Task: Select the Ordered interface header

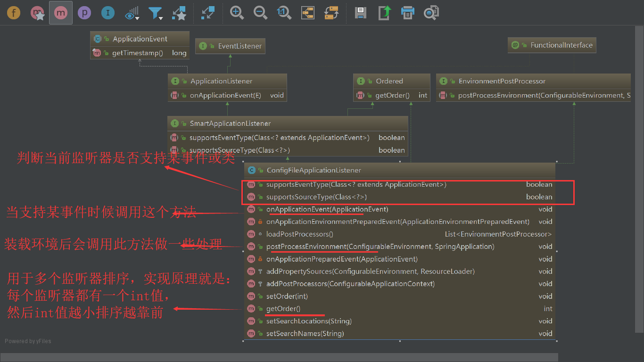Action: (392, 81)
